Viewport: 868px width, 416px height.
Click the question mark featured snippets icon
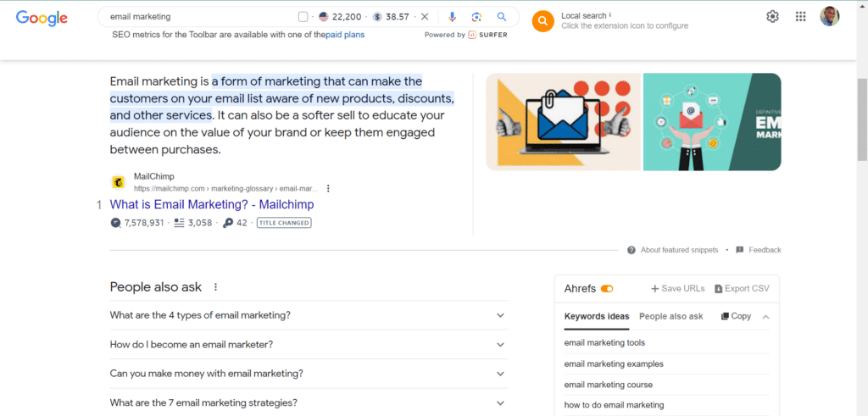pos(631,250)
